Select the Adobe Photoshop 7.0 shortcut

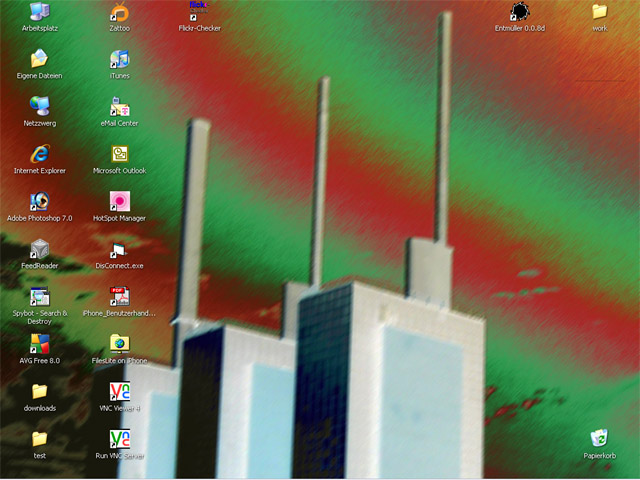click(x=40, y=201)
